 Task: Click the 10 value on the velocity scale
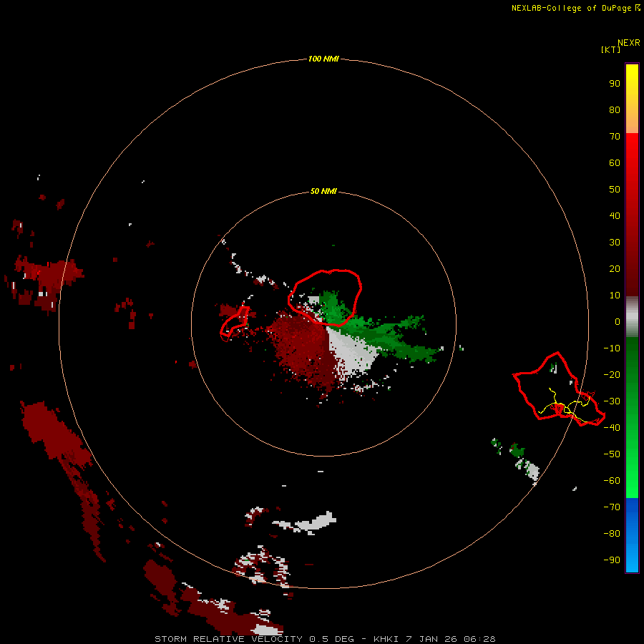tap(615, 296)
